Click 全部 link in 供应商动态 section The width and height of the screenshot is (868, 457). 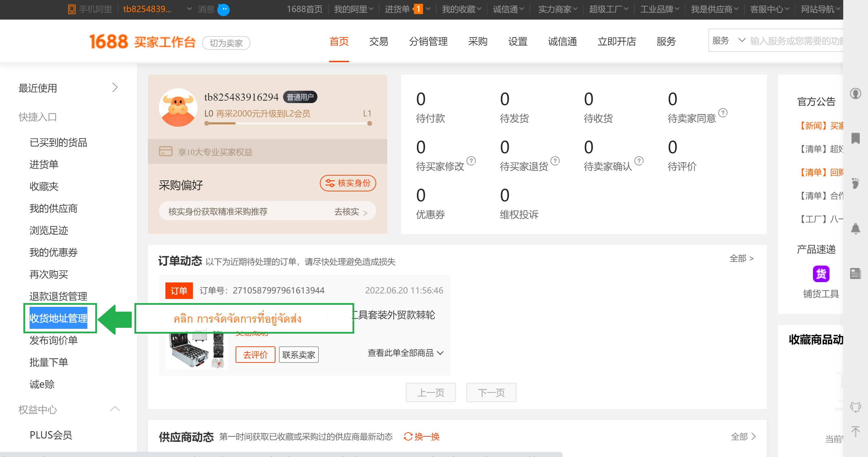tap(743, 436)
